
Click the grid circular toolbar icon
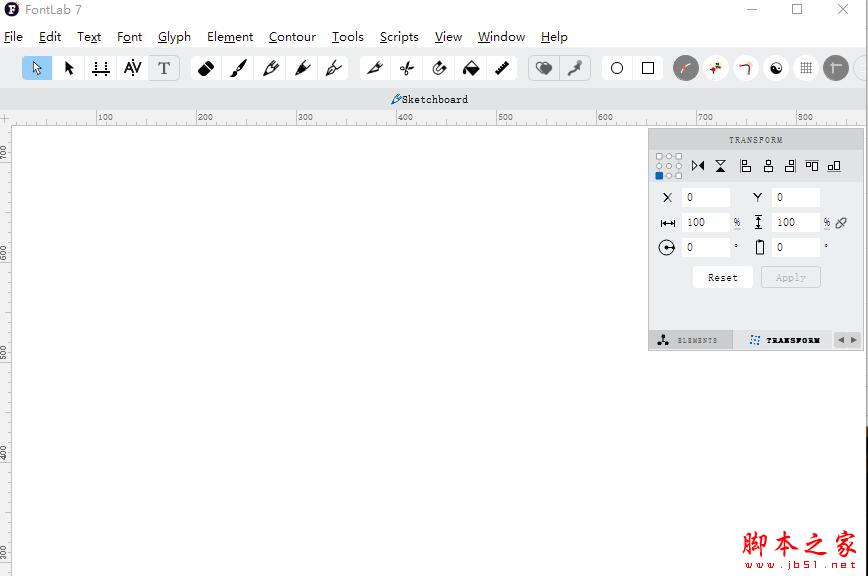(806, 68)
